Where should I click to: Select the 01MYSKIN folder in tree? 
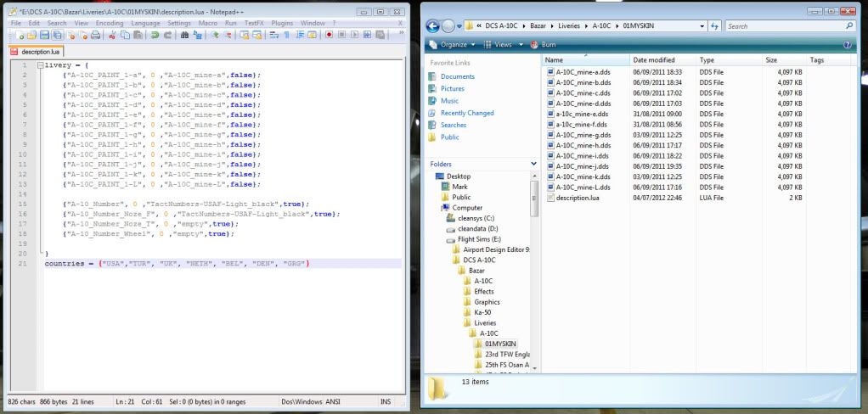coord(501,344)
